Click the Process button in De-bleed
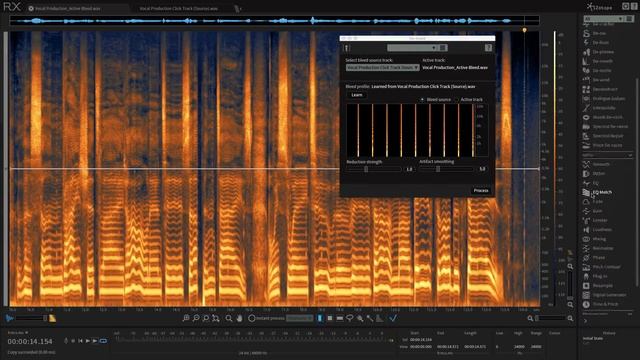This screenshot has height=360, width=640. click(481, 191)
